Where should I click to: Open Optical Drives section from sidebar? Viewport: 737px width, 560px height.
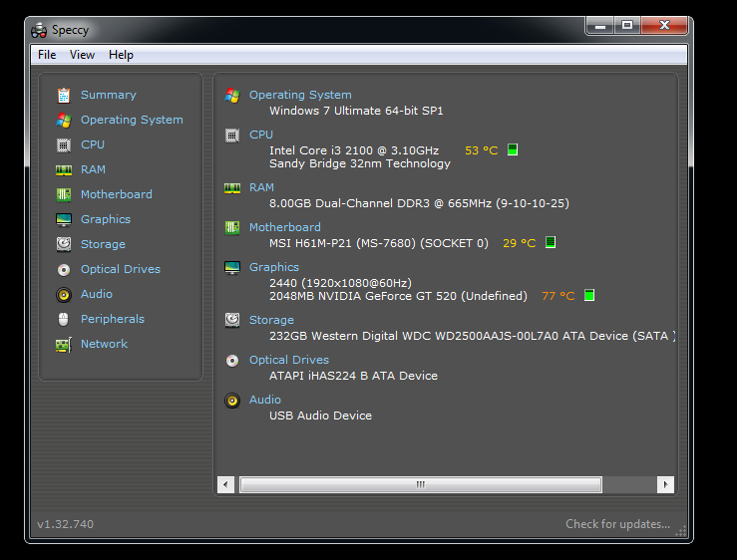(121, 269)
